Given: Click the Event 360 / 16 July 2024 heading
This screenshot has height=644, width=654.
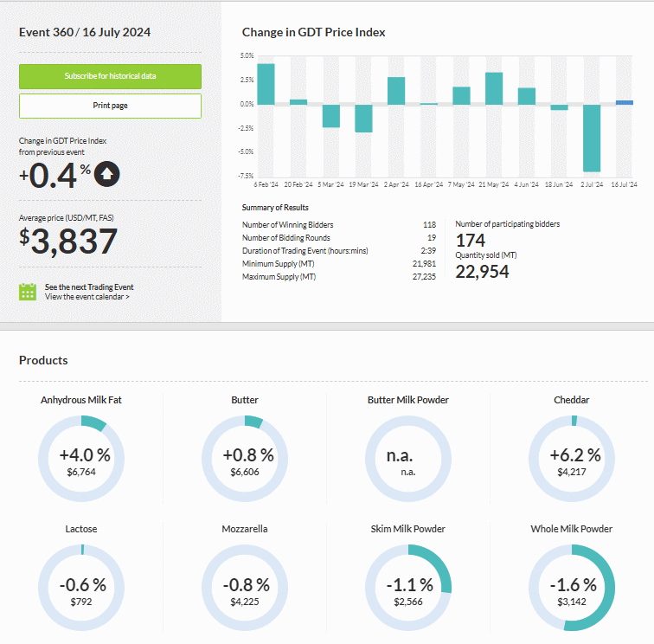Looking at the screenshot, I should click(x=85, y=32).
